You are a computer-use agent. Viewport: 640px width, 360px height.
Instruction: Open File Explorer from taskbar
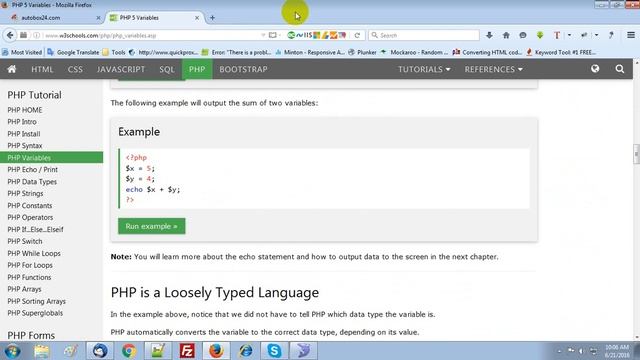[42, 351]
